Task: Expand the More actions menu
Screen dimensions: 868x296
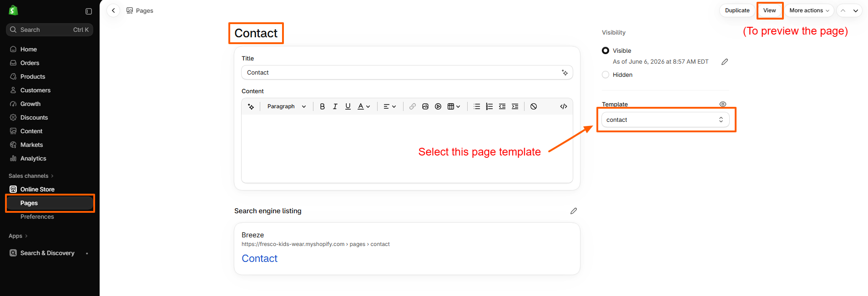Action: (809, 10)
